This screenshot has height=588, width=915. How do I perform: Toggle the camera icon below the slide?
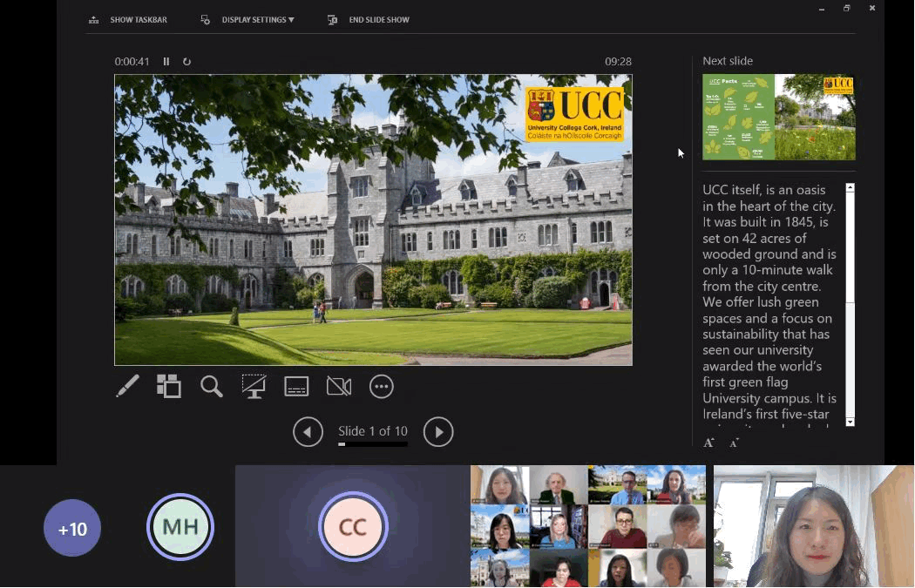[x=338, y=386]
